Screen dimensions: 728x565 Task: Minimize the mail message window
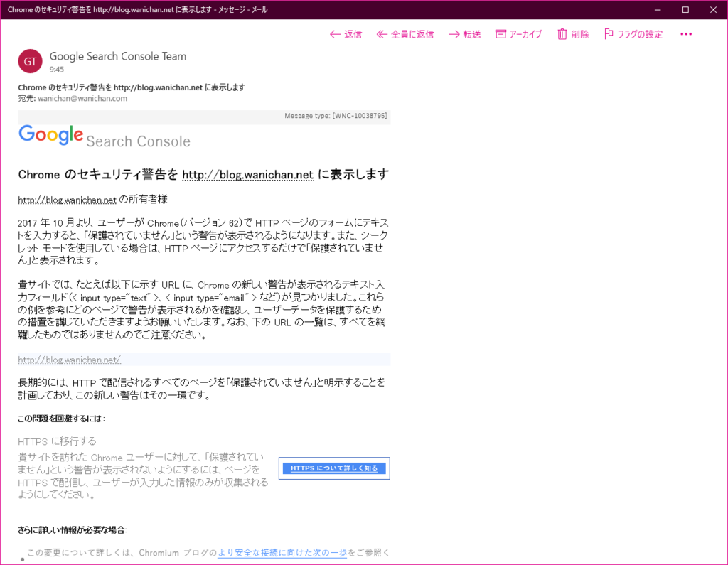[x=658, y=10]
